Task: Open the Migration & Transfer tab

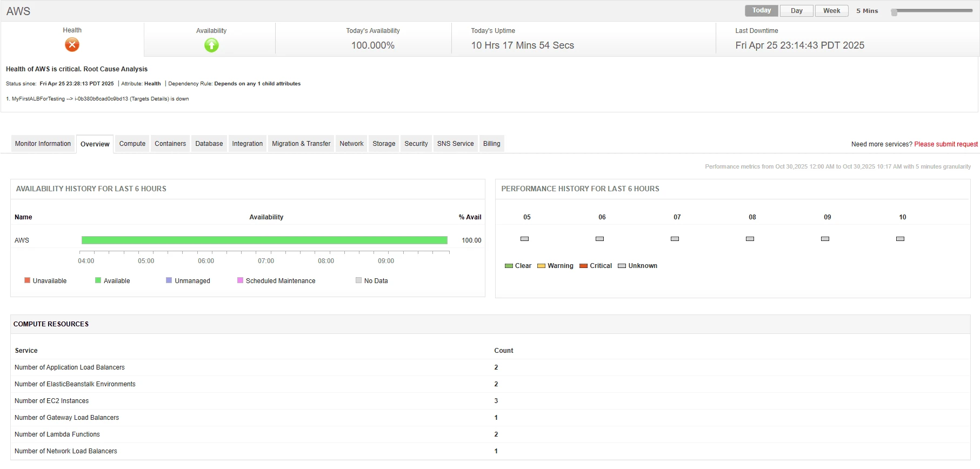Action: [x=301, y=144]
